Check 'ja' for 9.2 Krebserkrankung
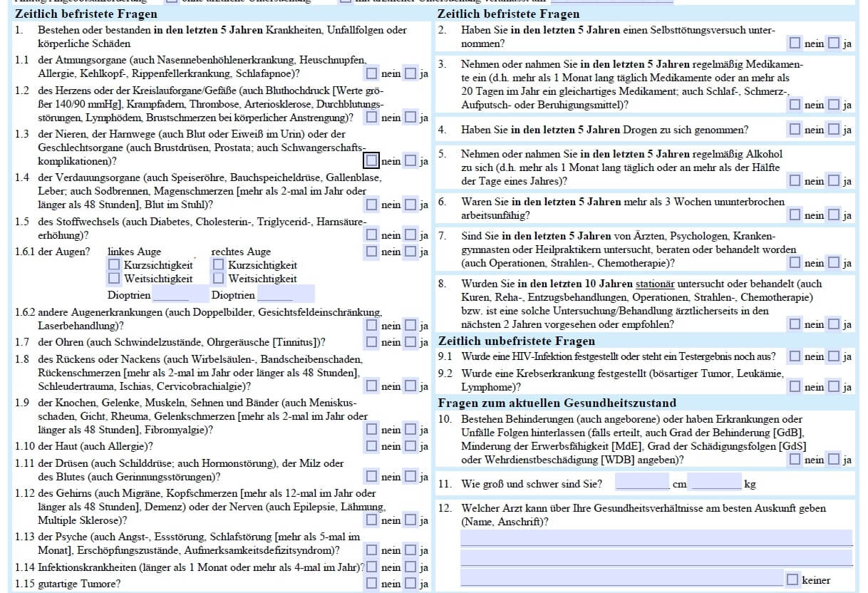Viewport: 868px width, 593px height. coord(833,387)
